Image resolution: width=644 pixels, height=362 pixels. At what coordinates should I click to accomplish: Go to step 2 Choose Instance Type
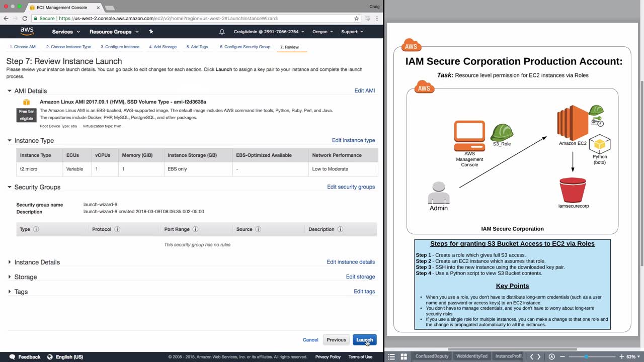click(68, 47)
